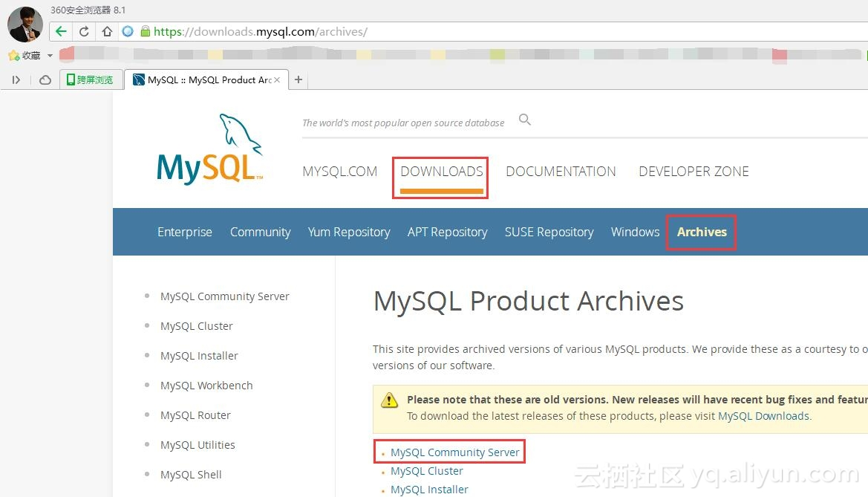Select the SUSE Repository tab
This screenshot has width=868, height=497.
tap(549, 232)
